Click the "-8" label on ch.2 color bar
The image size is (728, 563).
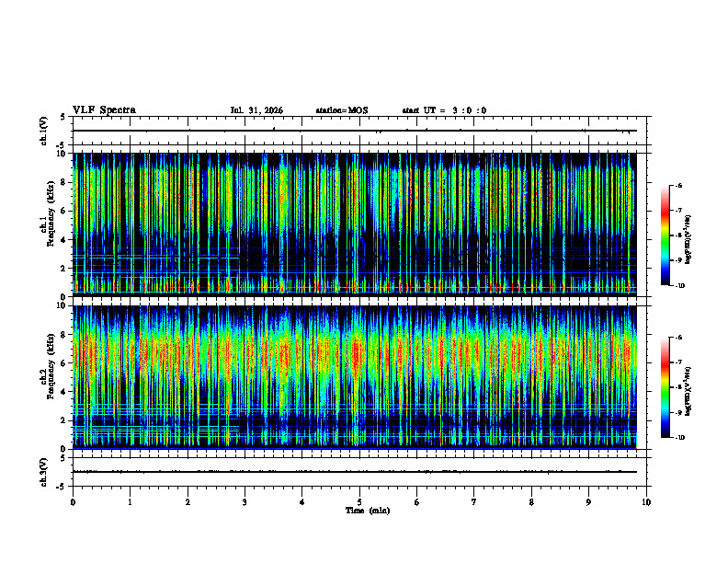click(x=678, y=387)
